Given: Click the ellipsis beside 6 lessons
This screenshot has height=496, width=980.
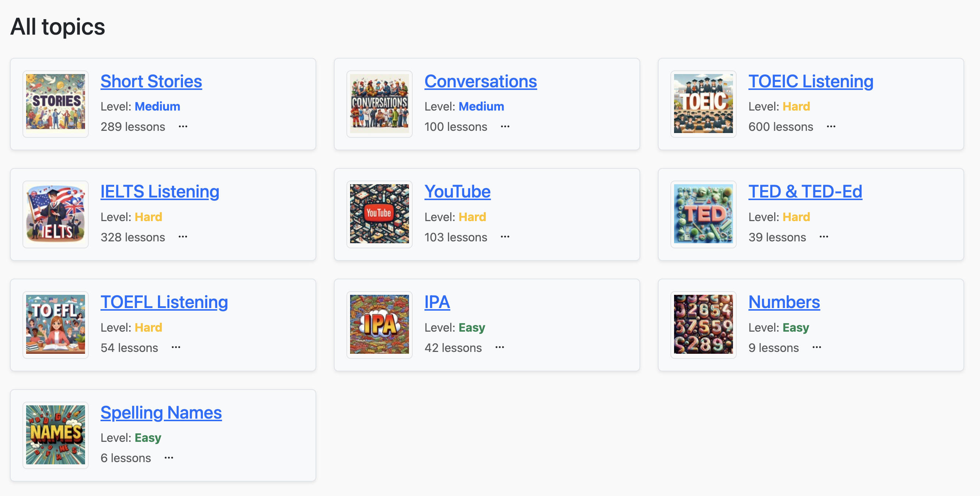Looking at the screenshot, I should tap(169, 458).
